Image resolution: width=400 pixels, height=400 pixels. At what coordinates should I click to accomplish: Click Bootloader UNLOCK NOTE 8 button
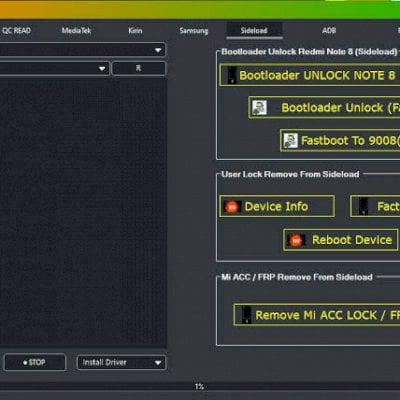(x=310, y=75)
